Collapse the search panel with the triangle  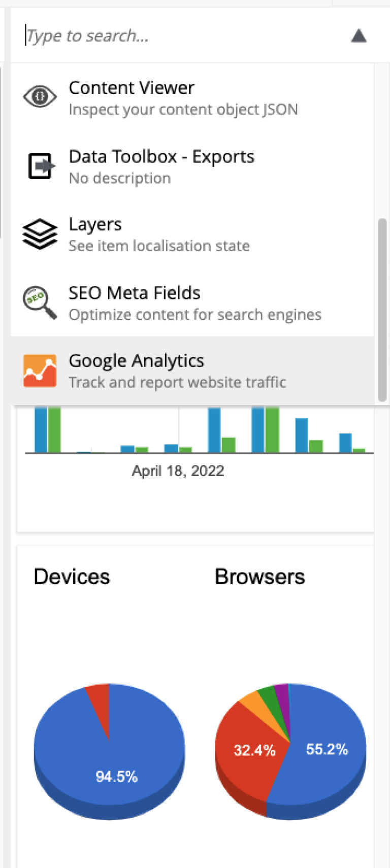point(359,36)
